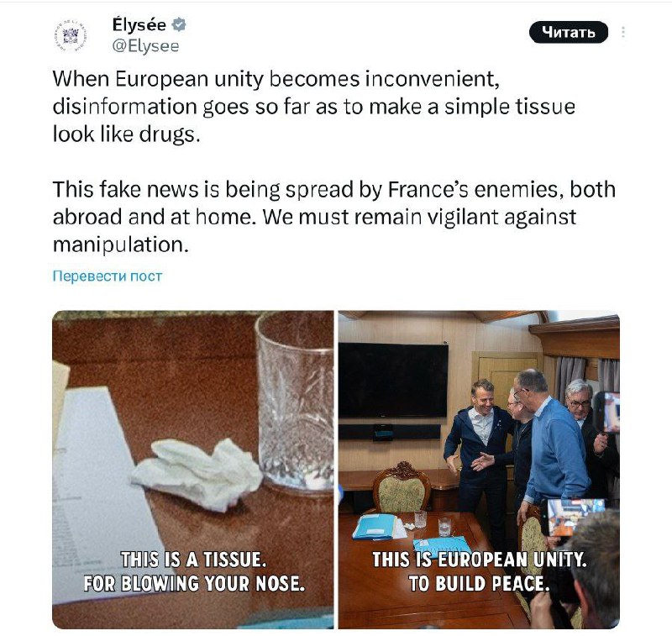Click the Читать follow button
Image resolution: width=672 pixels, height=636 pixels.
(569, 32)
